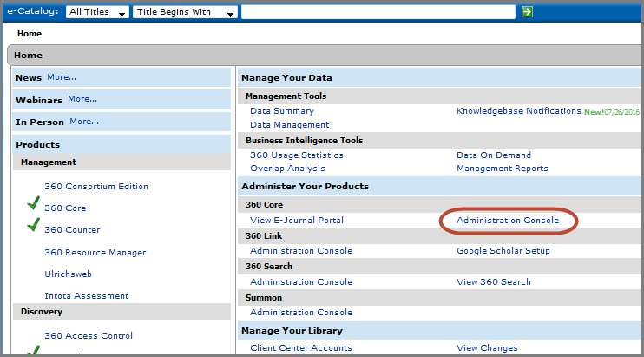Click the Home breadcrumb link
Viewport: 644px width, 357px height.
pos(30,34)
